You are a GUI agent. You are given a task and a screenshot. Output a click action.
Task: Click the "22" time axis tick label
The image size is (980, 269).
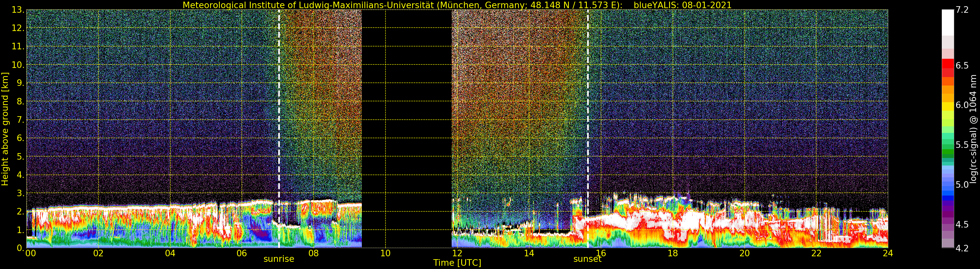point(816,253)
